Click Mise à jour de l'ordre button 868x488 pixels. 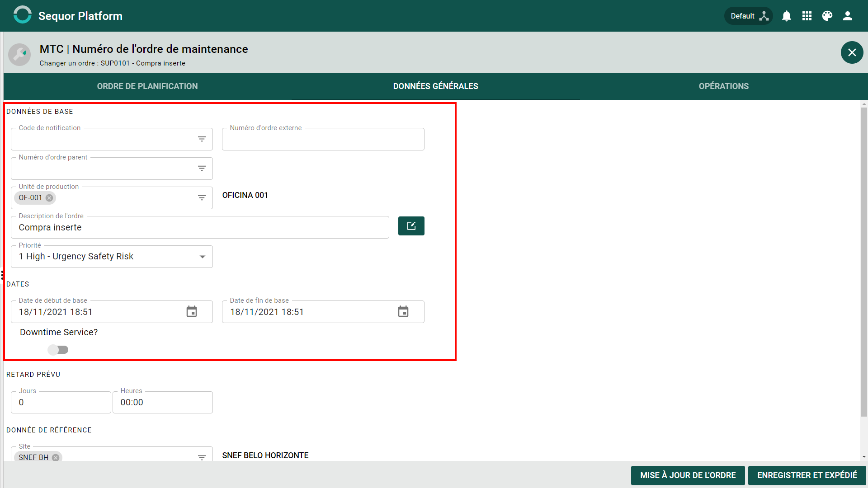(x=688, y=475)
